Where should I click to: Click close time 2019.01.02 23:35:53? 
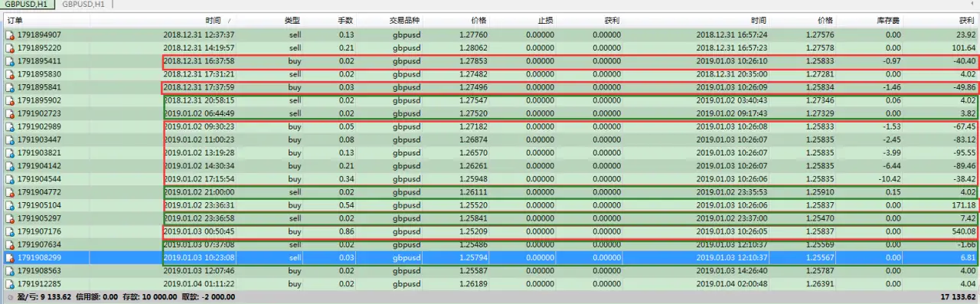coord(732,191)
